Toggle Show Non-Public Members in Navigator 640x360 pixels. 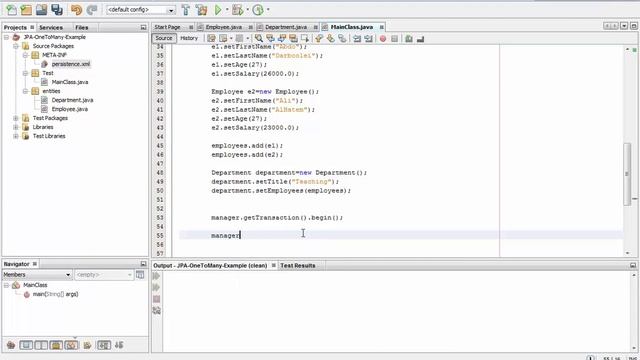click(56, 345)
